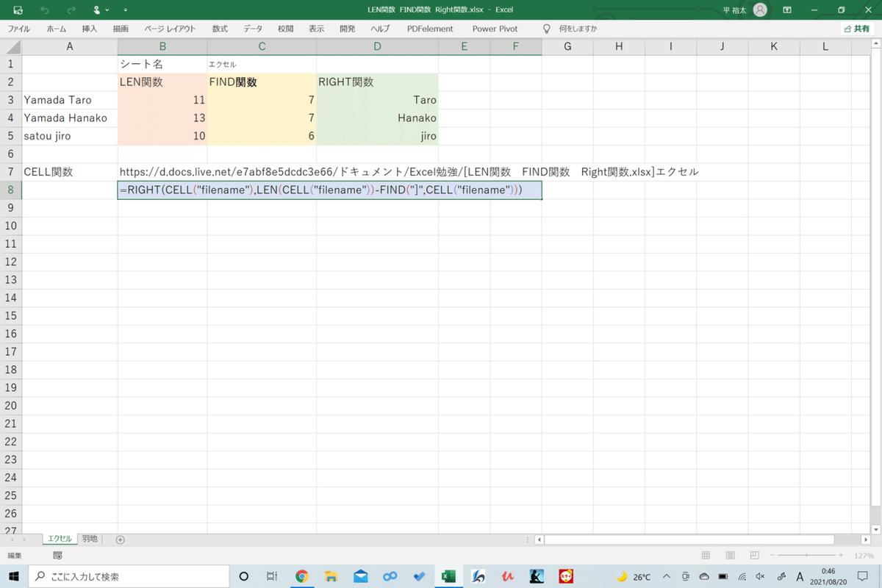Screen dimensions: 882x588
Task: Click the Redo arrow in Quick Access Toolbar
Action: click(x=71, y=10)
